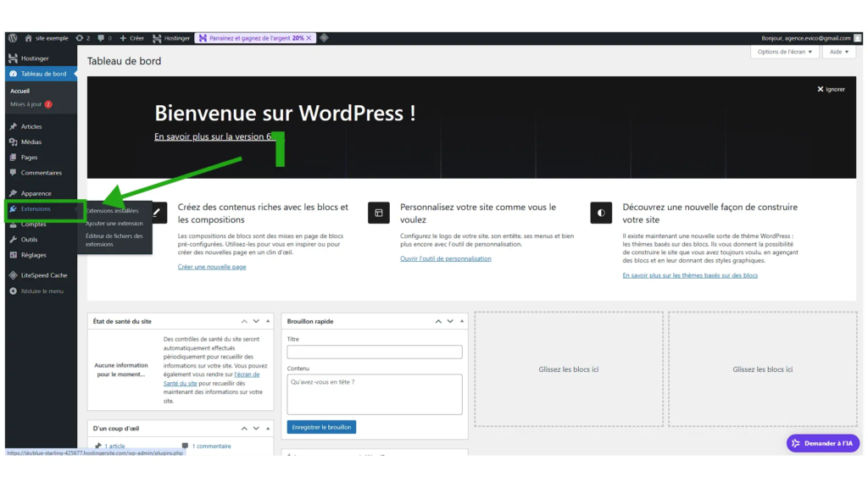The image size is (868, 488).
Task: Click Demander à l'IA button
Action: tap(822, 443)
